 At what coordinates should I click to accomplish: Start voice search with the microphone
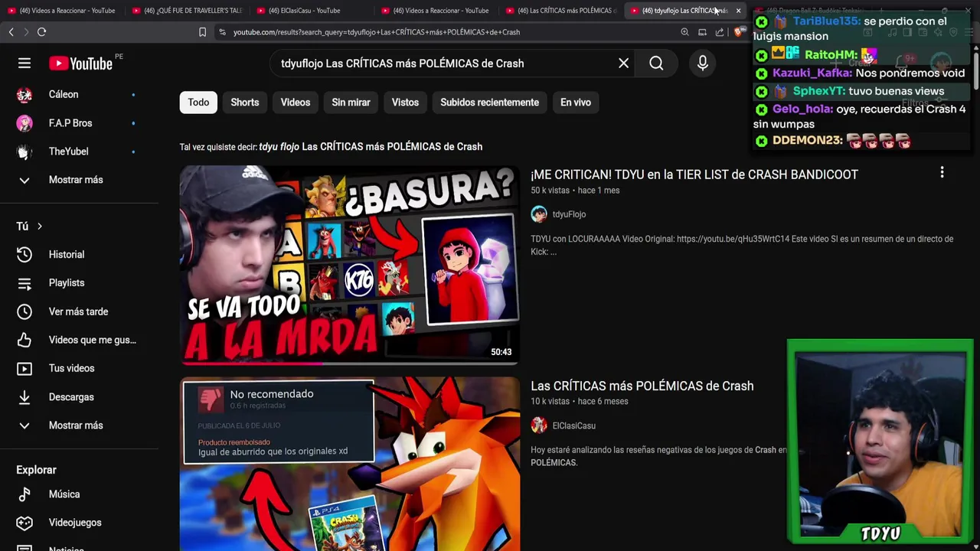703,64
